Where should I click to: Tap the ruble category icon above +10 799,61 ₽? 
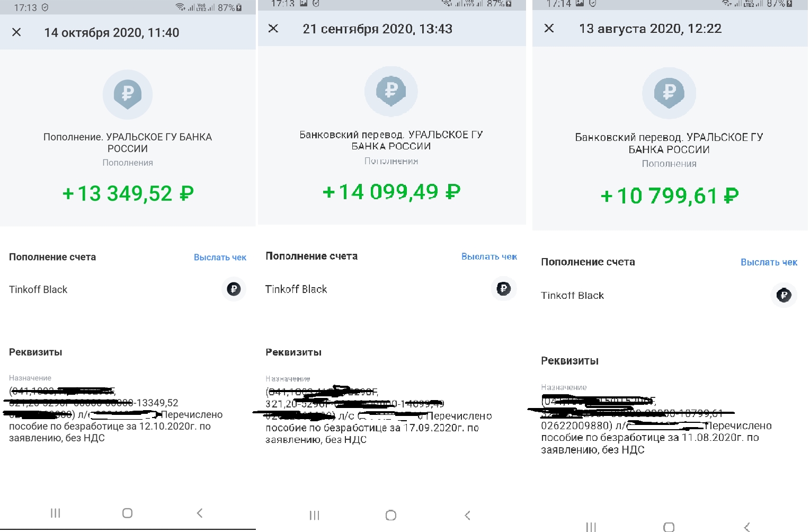point(669,93)
